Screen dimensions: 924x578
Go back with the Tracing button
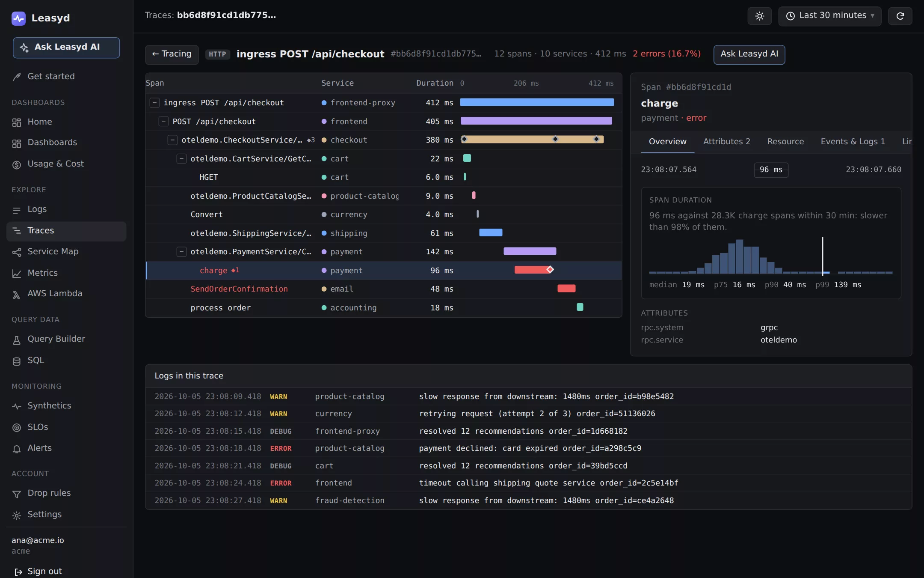point(172,54)
